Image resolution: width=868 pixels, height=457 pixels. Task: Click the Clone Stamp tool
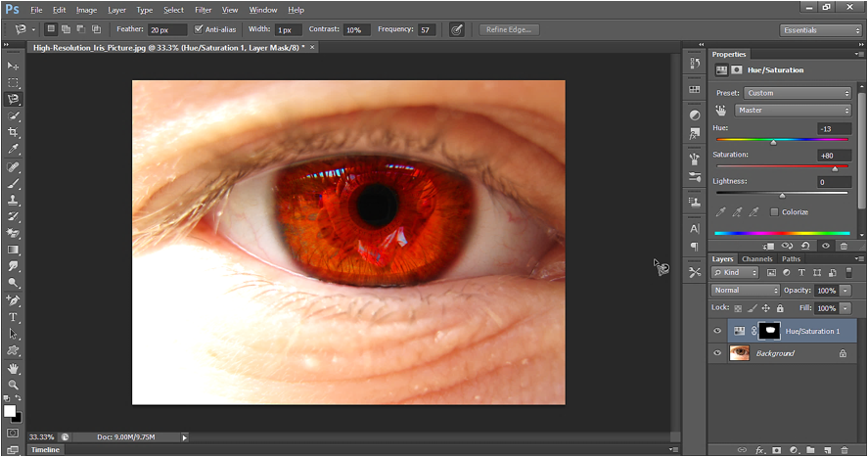pyautogui.click(x=14, y=199)
